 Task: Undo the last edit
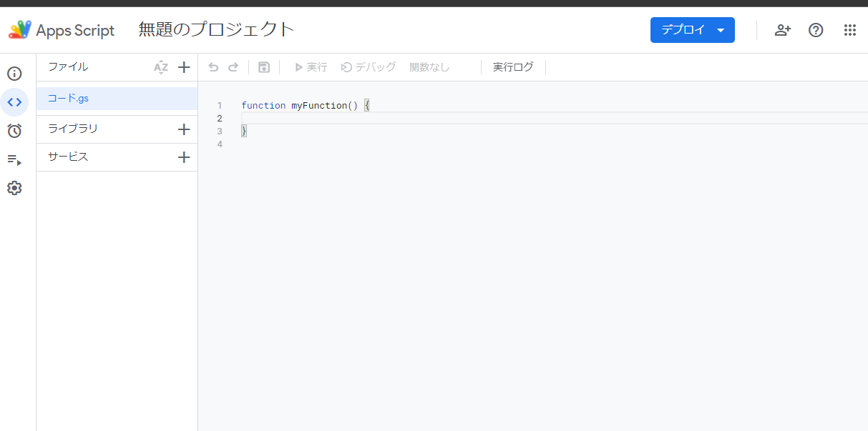tap(213, 66)
